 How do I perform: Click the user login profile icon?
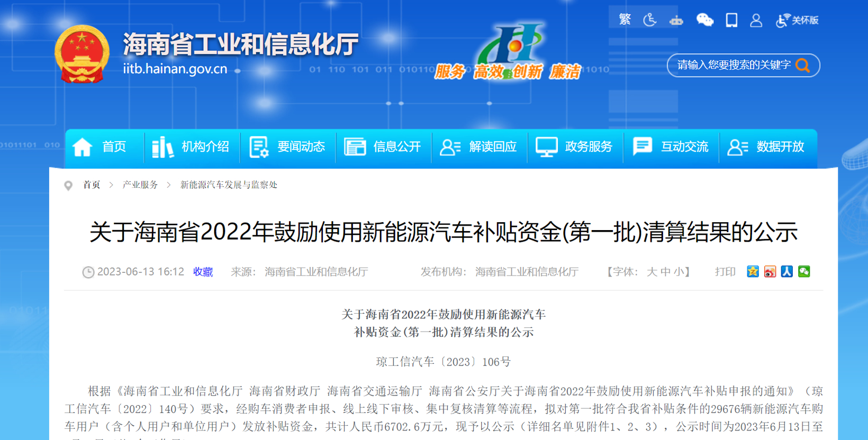(x=756, y=20)
